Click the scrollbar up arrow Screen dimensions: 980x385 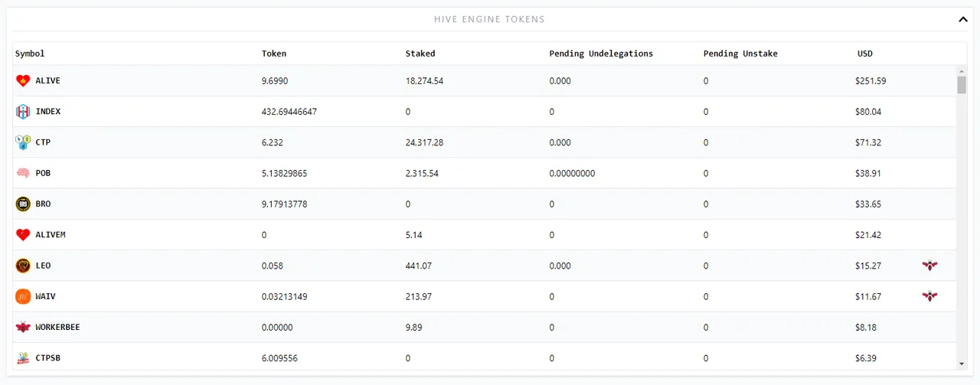[962, 70]
